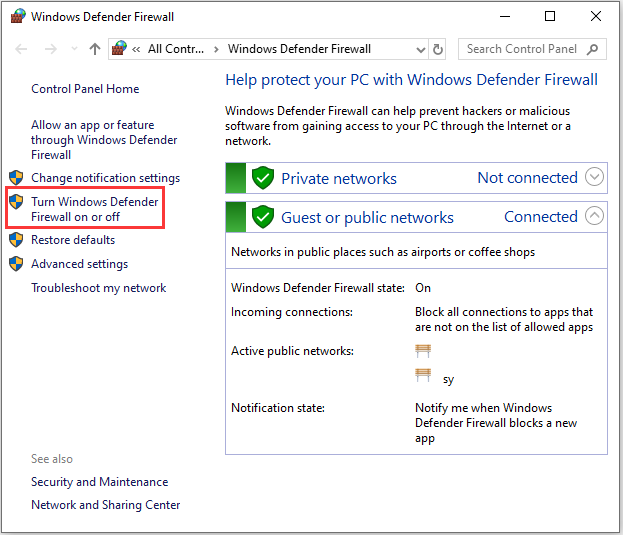Viewport: 623px width, 535px height.
Task: Click shield icon beside Change notification settings
Action: tap(16, 178)
